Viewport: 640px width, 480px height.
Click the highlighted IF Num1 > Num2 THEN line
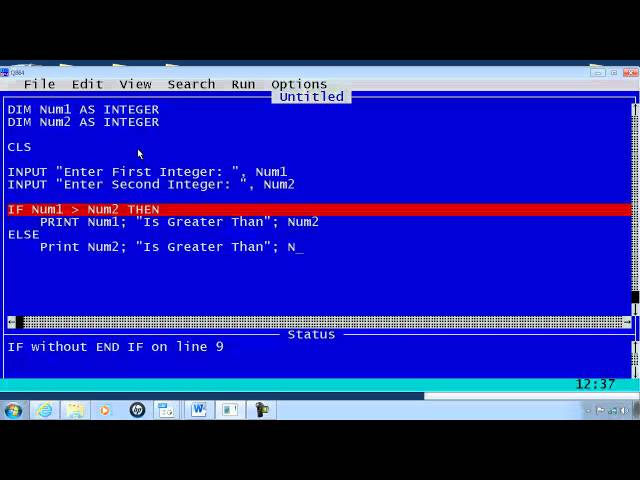click(319, 209)
